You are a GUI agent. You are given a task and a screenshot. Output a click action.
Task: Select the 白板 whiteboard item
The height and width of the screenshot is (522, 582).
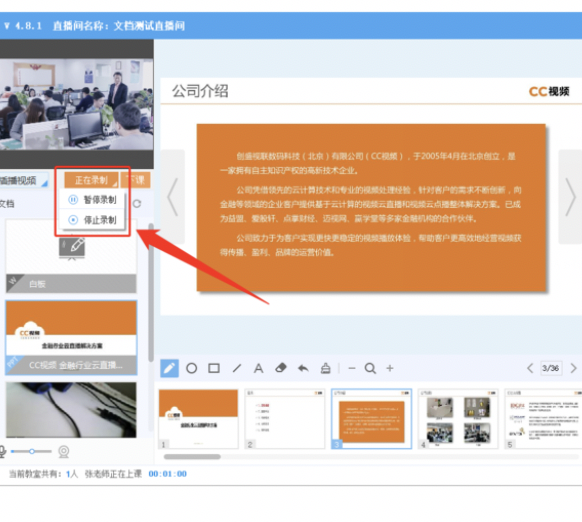click(71, 256)
